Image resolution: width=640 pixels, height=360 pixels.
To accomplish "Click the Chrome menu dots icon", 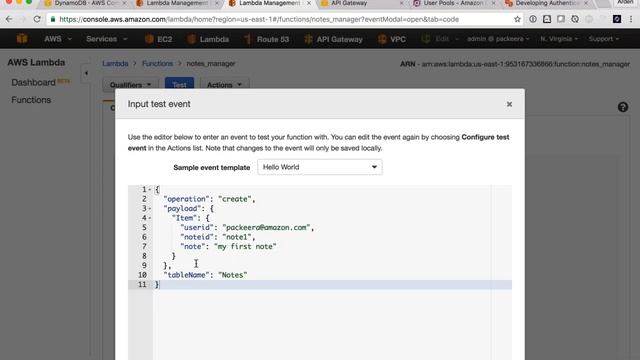I will tap(631, 19).
